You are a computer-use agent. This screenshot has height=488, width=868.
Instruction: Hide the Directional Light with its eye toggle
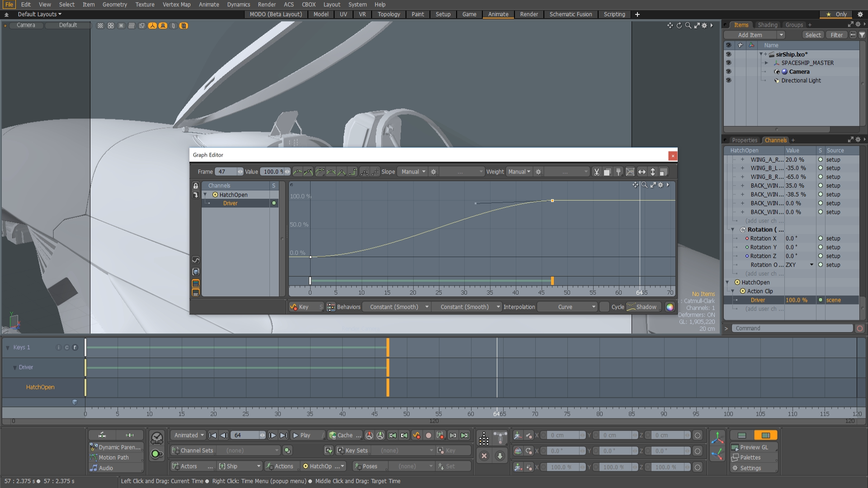pos(729,80)
